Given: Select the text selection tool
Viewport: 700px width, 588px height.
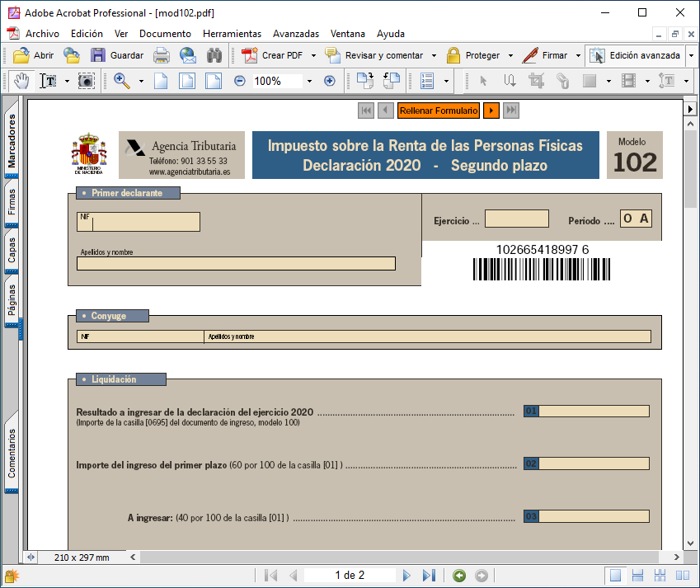Looking at the screenshot, I should click(x=48, y=81).
